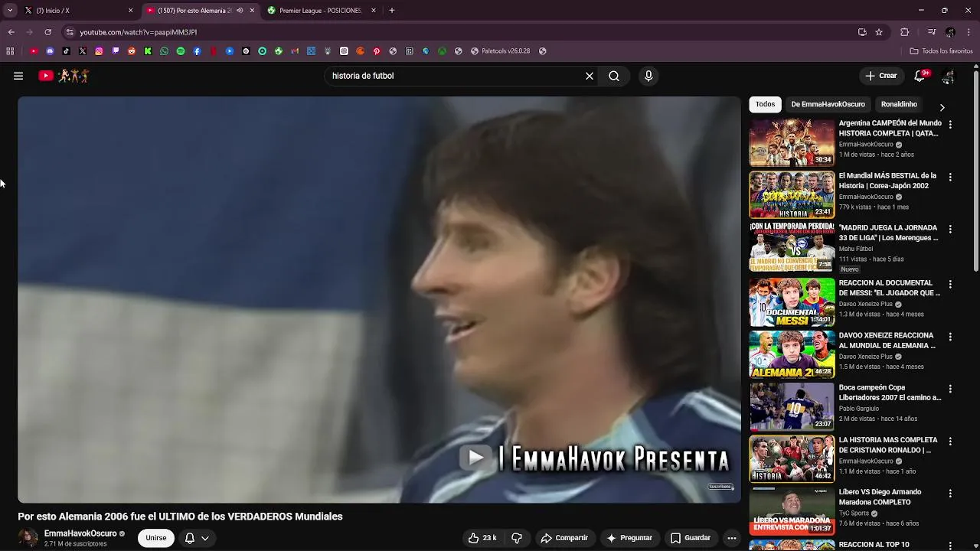Image resolution: width=980 pixels, height=551 pixels.
Task: Open the Pinterest bookmark icon
Action: coord(377,51)
